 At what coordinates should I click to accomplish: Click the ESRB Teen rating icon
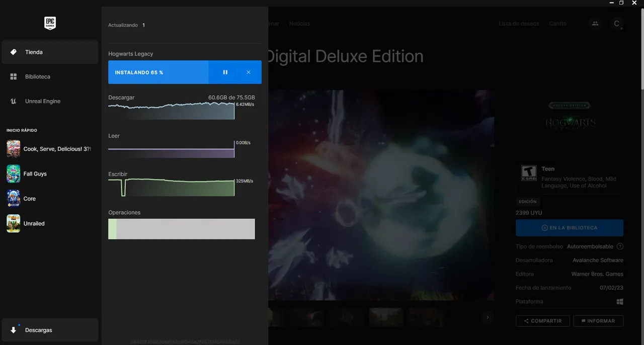coord(529,173)
